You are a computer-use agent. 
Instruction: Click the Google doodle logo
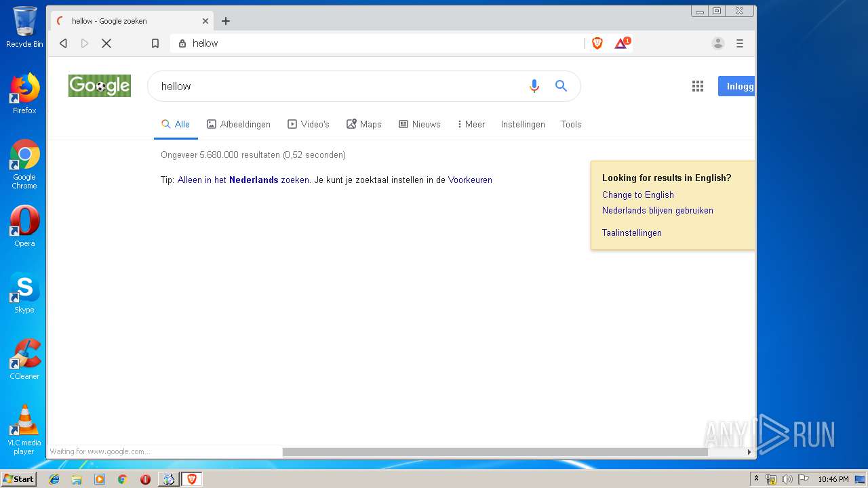(x=100, y=85)
